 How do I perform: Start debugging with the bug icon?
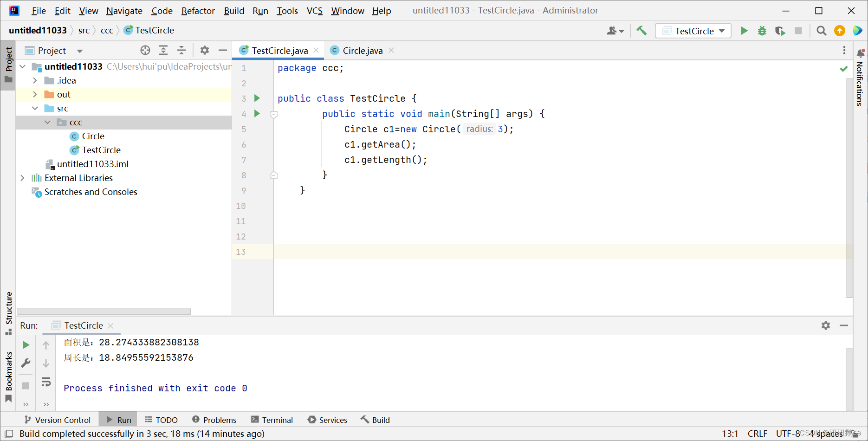(x=762, y=31)
